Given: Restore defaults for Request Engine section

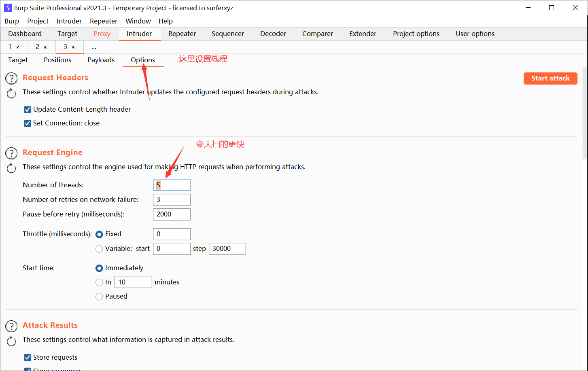Looking at the screenshot, I should [11, 168].
